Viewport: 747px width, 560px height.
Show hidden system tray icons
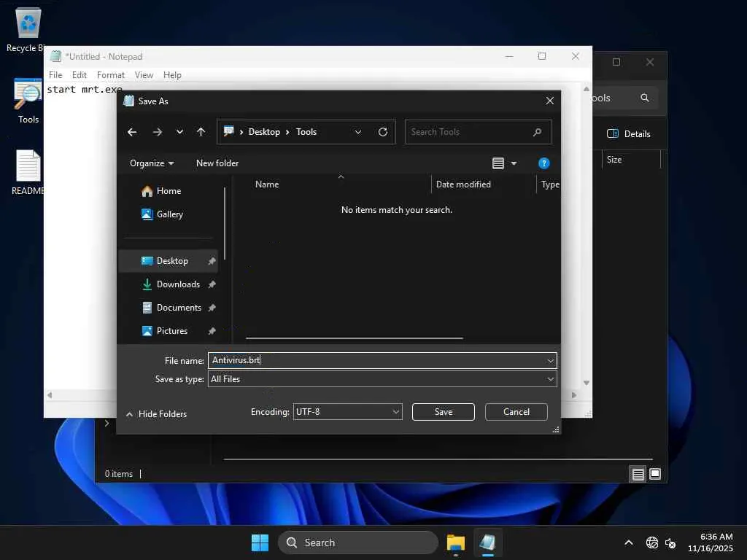pyautogui.click(x=629, y=542)
